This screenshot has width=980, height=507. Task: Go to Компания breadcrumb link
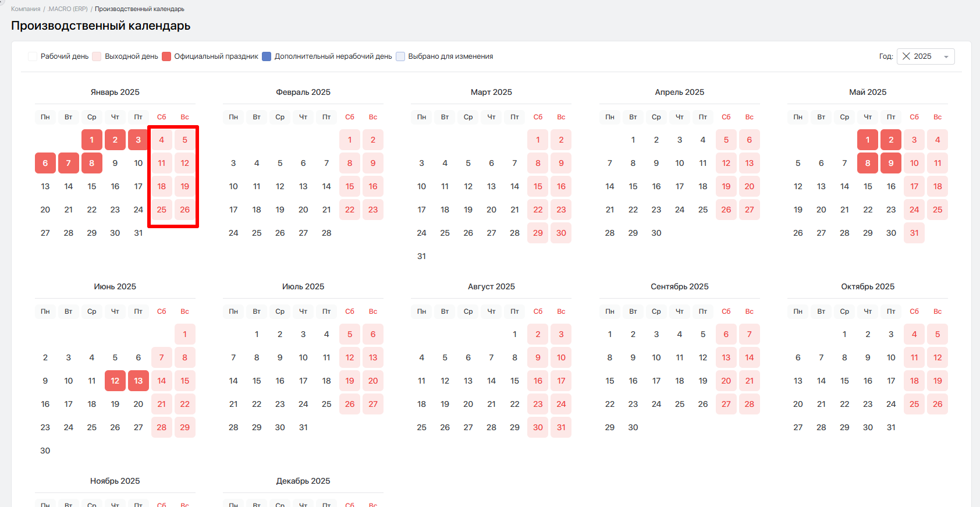pos(26,9)
